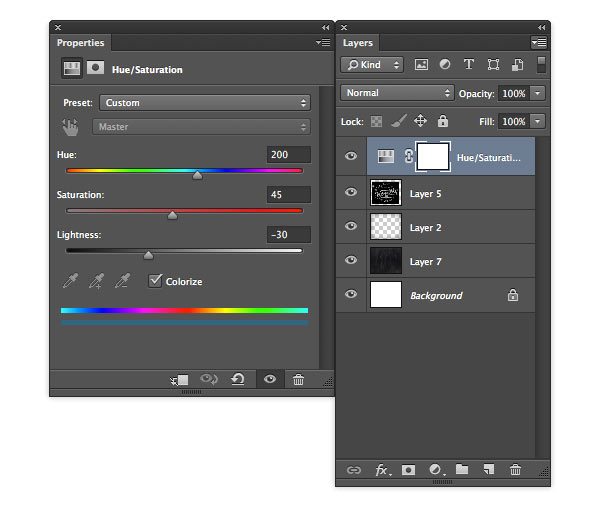Viewport: 600px width, 506px height.
Task: Click the trash icon in Layers panel
Action: coord(515,469)
